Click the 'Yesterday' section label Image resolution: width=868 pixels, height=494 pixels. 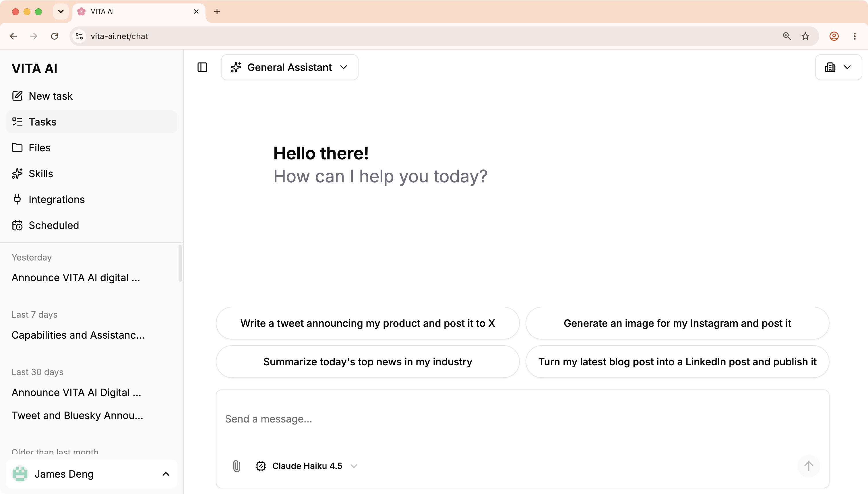coord(32,258)
